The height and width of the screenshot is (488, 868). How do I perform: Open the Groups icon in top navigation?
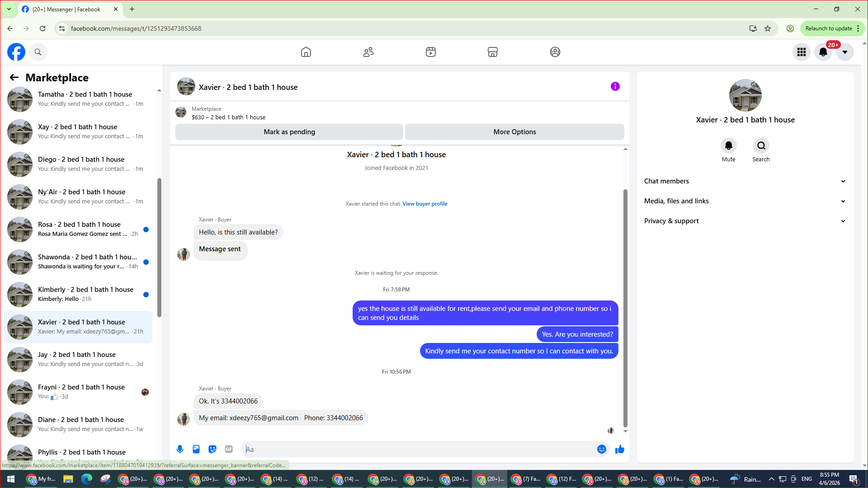[x=555, y=52]
